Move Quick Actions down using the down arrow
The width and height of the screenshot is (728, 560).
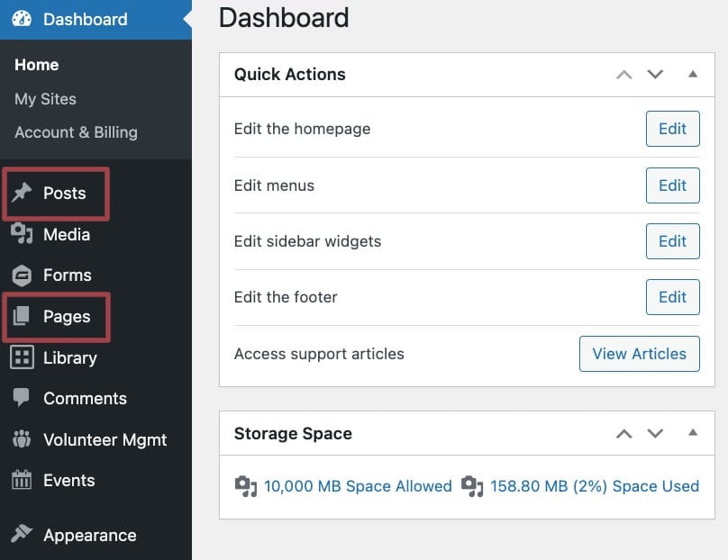[656, 75]
